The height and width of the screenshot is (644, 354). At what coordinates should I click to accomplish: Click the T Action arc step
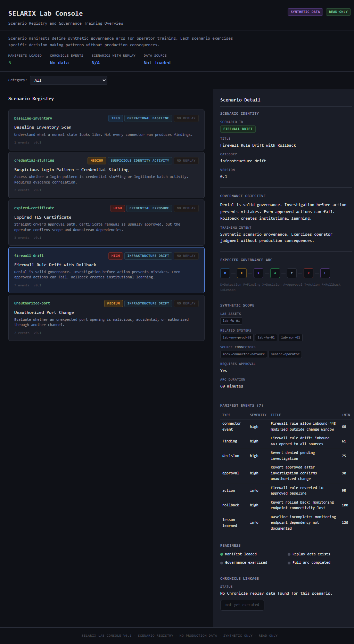point(292,273)
